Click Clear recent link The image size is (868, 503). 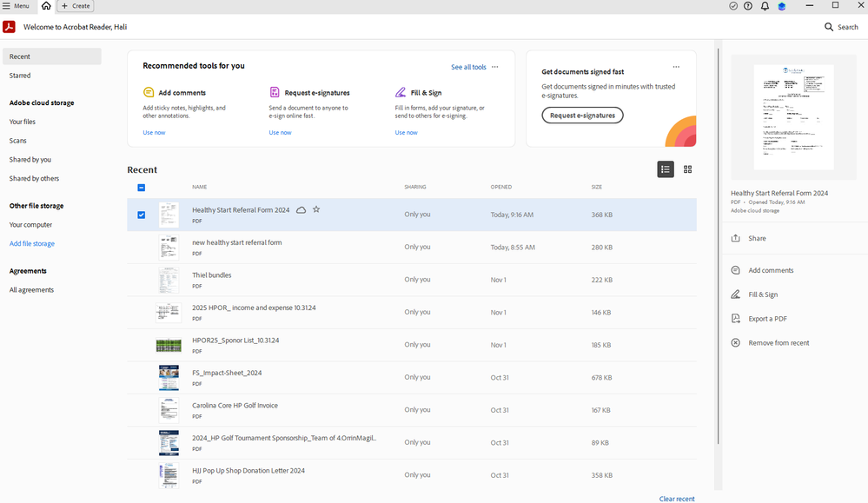pos(677,499)
